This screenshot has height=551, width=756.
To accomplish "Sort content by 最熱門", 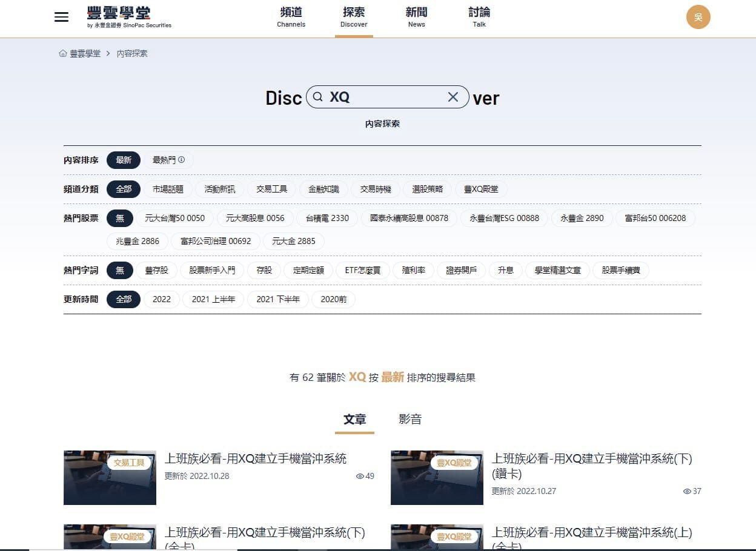I will (x=168, y=160).
